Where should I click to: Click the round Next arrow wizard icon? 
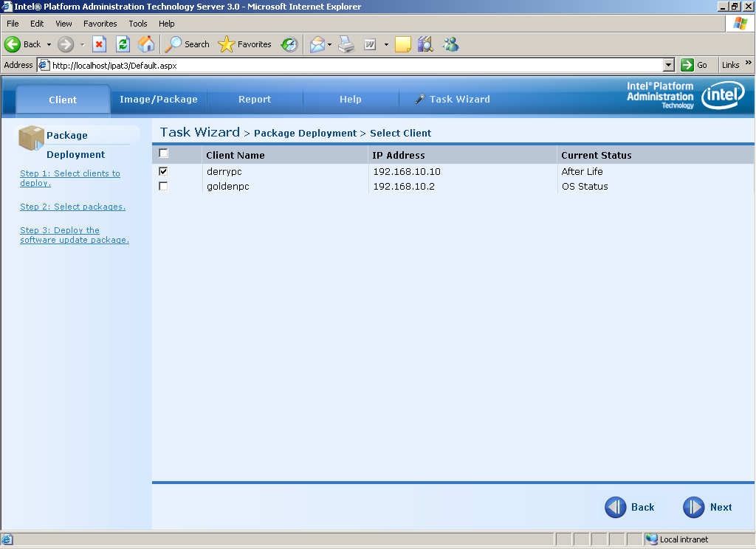point(694,507)
